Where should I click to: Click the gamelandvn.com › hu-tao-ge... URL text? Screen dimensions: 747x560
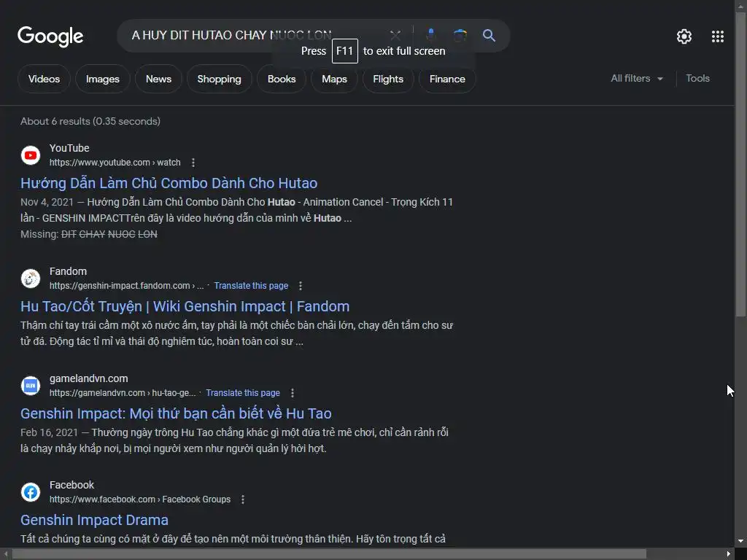pos(123,393)
